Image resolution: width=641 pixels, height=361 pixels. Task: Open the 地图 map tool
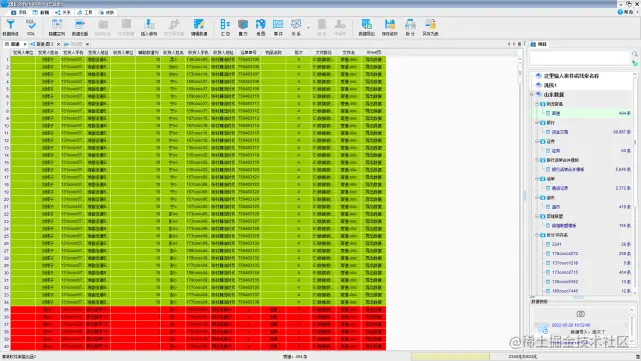coord(260,27)
